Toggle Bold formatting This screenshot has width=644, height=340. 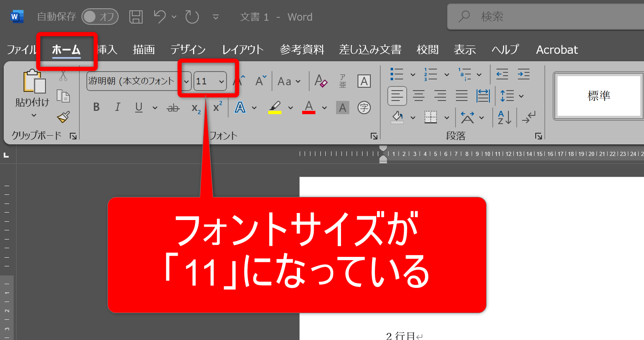click(96, 108)
